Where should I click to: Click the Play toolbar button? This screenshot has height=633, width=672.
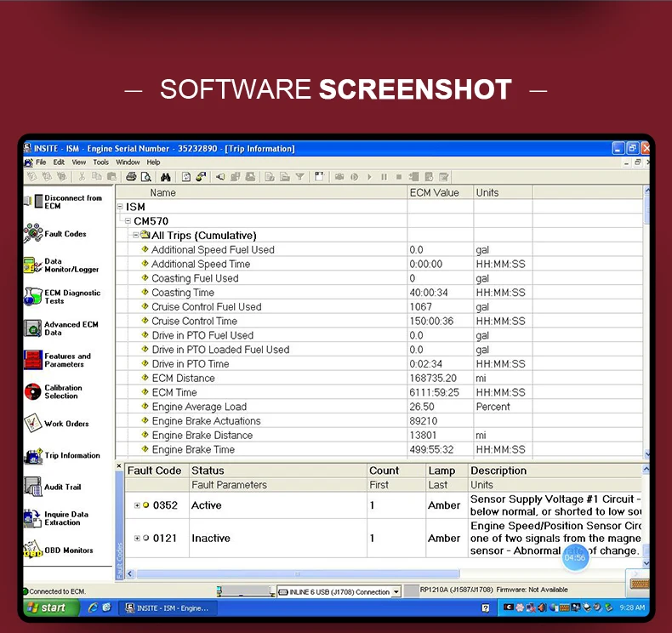coord(369,177)
